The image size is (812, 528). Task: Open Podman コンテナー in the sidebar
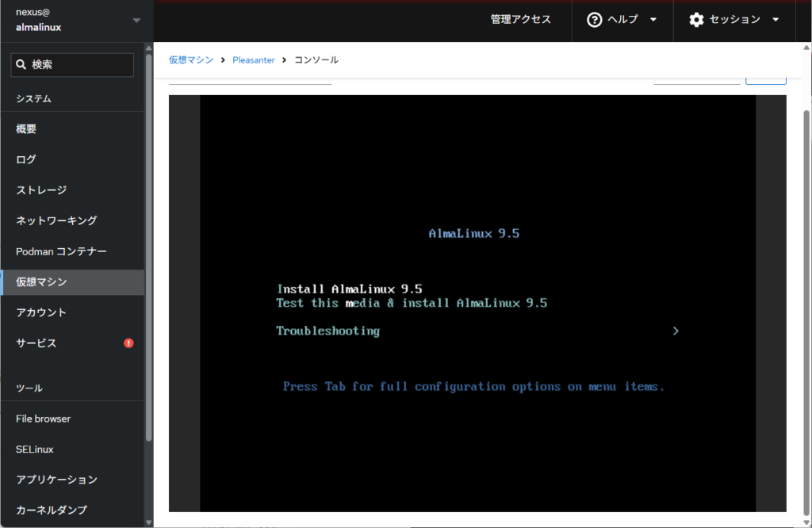click(x=61, y=251)
